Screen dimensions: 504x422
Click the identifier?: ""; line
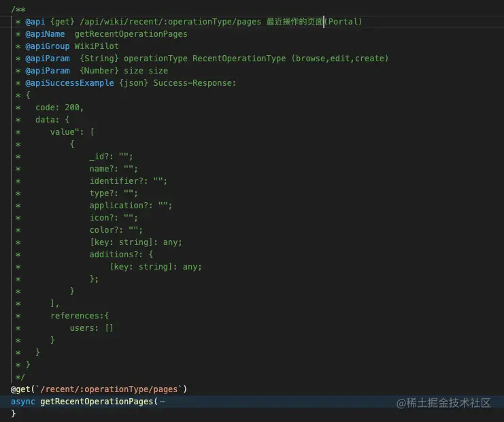(x=129, y=181)
